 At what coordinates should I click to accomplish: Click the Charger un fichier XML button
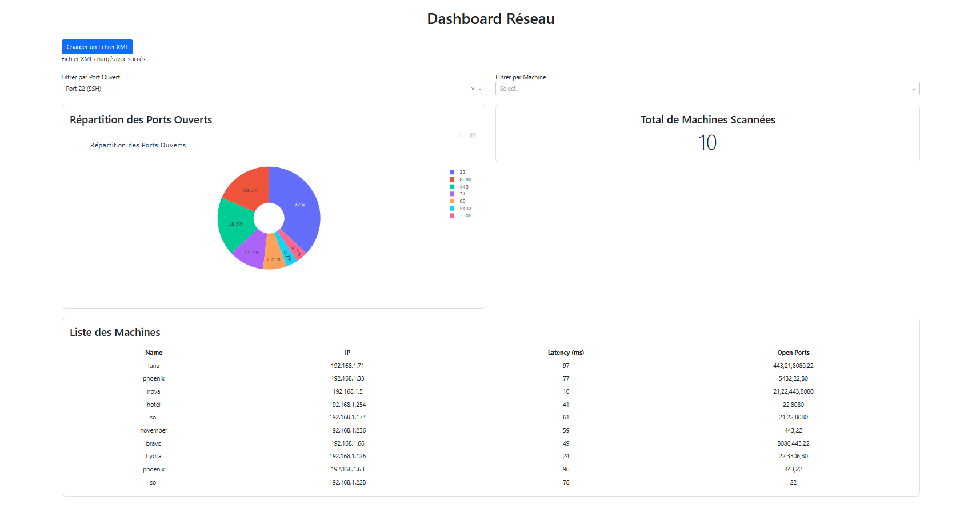tap(97, 47)
